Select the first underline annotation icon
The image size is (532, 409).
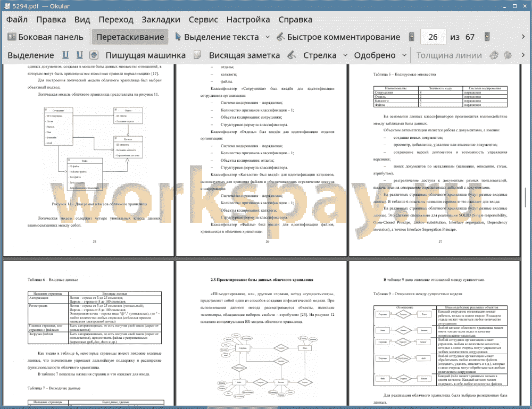[65, 55]
